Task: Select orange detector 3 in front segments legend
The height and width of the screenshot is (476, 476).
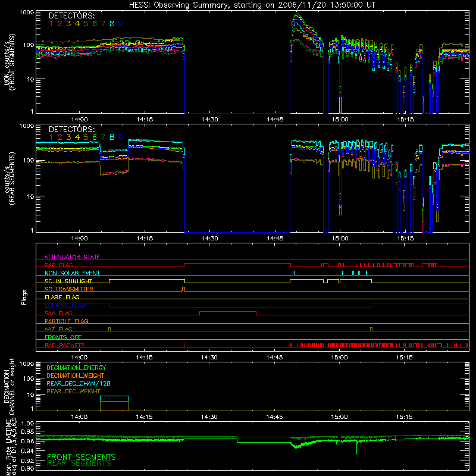Action: tap(68, 24)
